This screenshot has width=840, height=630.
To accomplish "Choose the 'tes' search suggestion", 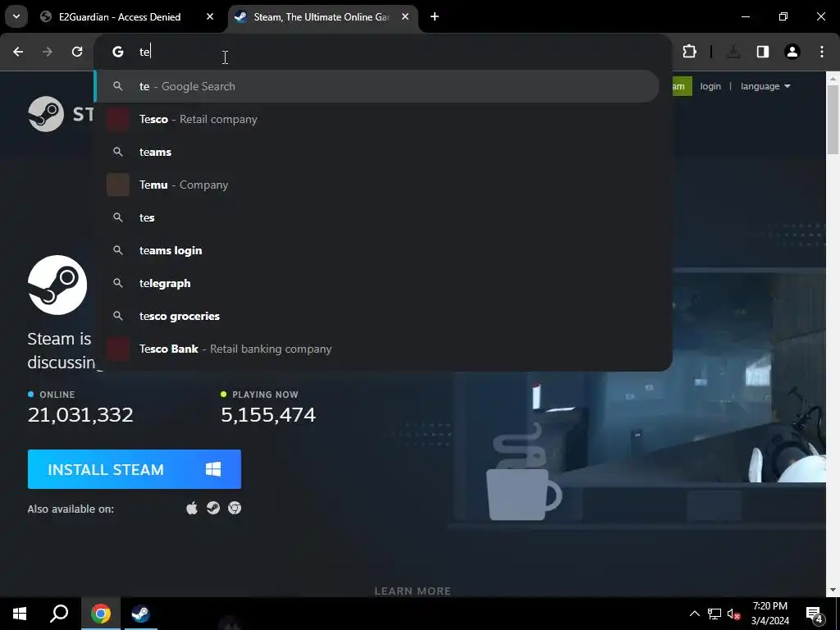I will 377,217.
